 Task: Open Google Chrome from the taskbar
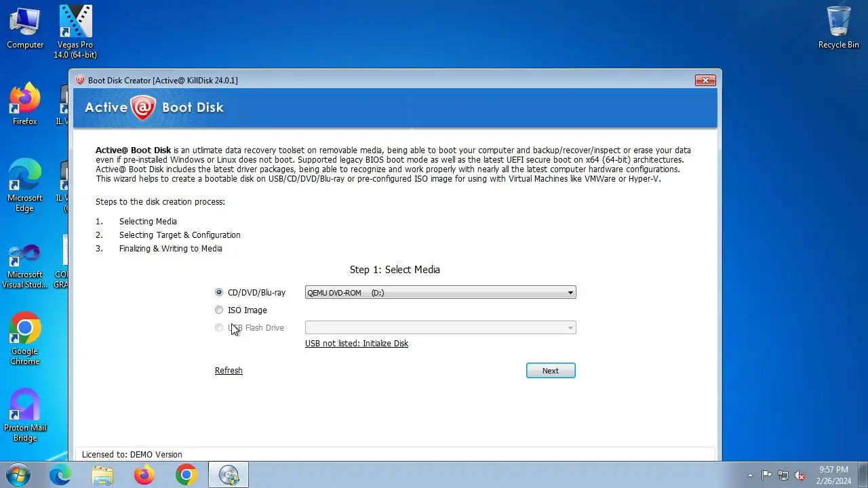click(186, 475)
